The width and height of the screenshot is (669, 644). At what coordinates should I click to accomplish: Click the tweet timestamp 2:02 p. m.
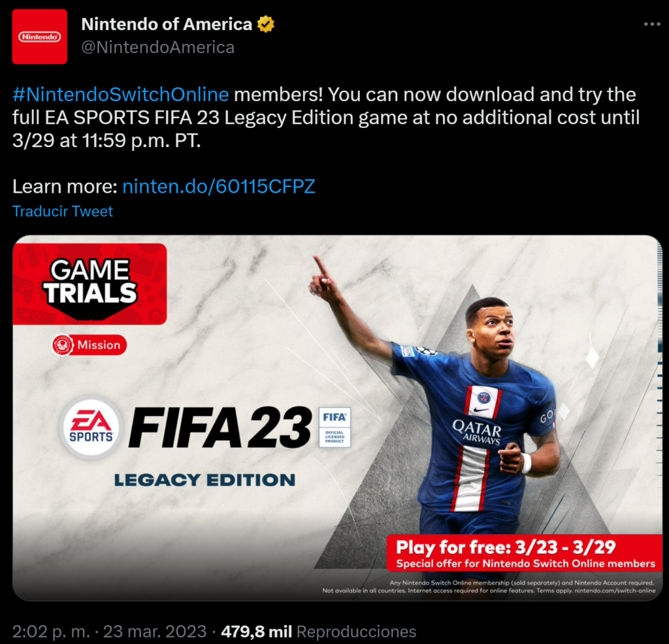[51, 632]
